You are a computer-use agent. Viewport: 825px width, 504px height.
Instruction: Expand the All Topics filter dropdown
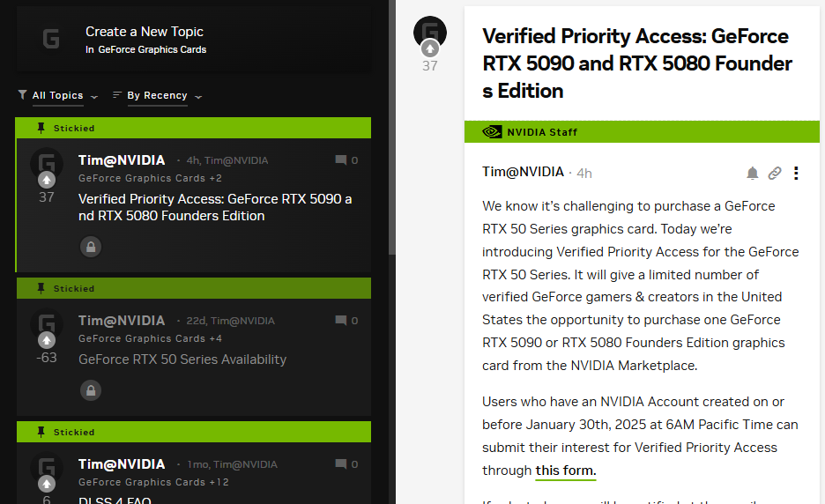[58, 96]
